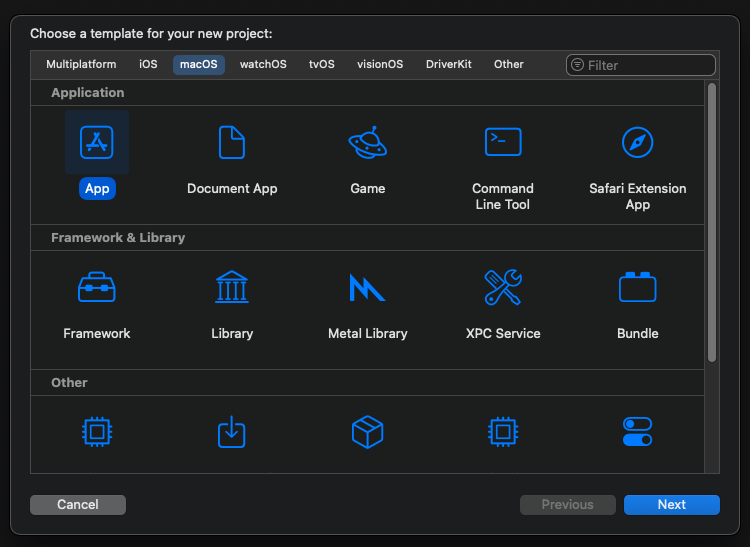
Task: Select the App template icon
Action: (x=97, y=142)
